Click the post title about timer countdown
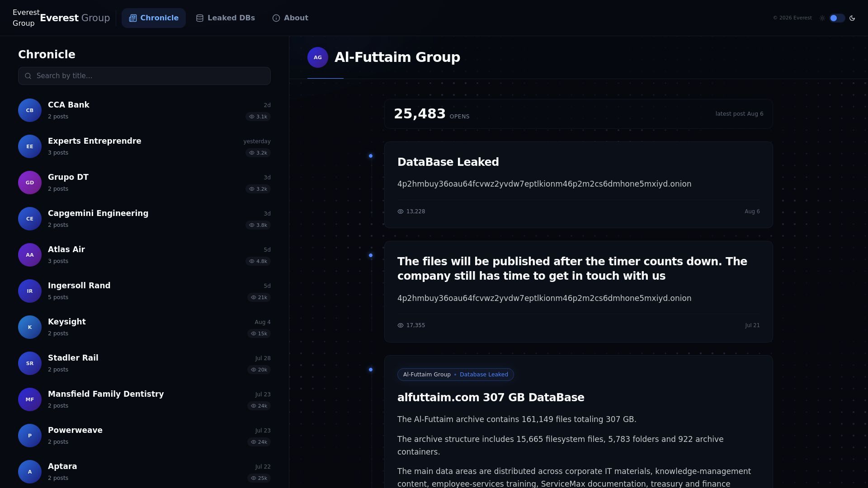The width and height of the screenshot is (868, 488). point(572,269)
